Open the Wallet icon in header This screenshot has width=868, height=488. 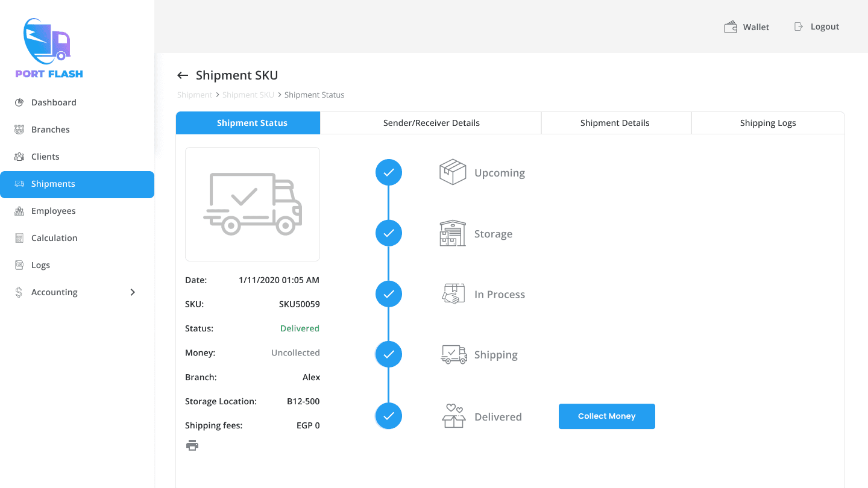click(731, 27)
